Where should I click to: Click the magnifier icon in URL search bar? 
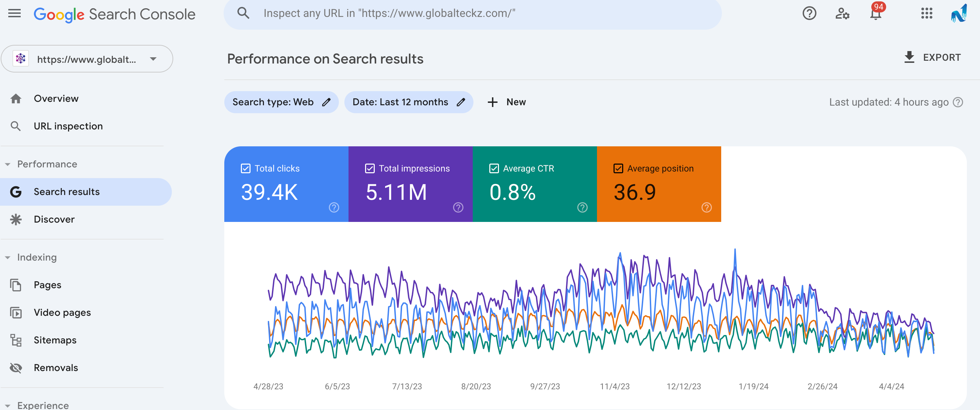pos(243,13)
